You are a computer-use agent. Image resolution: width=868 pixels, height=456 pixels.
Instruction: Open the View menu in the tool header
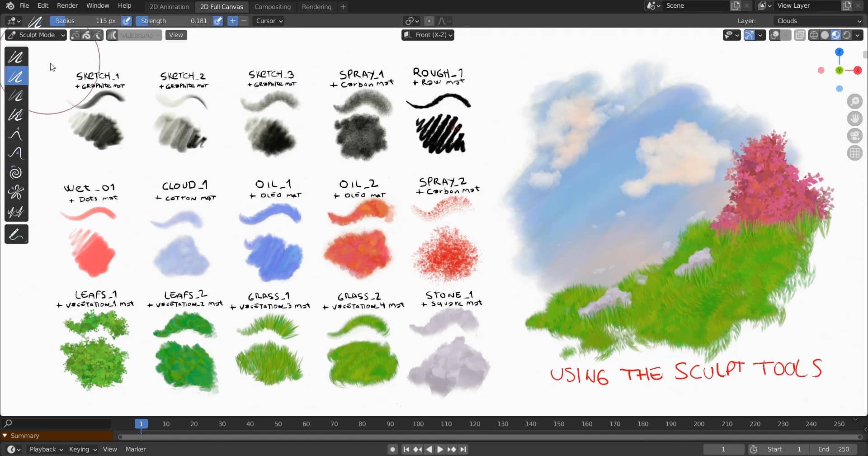176,35
